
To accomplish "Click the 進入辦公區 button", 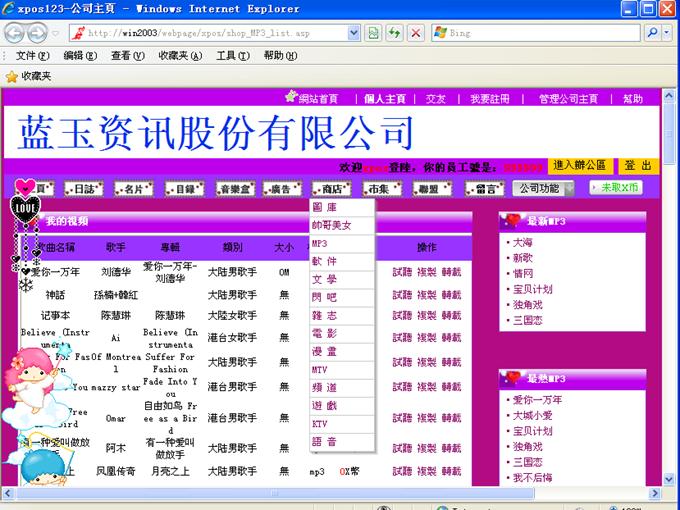I will tap(580, 166).
